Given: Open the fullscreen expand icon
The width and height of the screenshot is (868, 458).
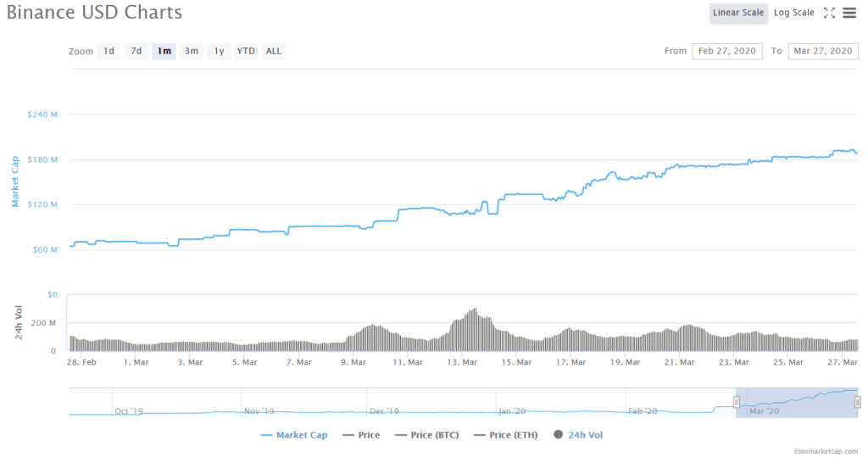Looking at the screenshot, I should click(829, 13).
